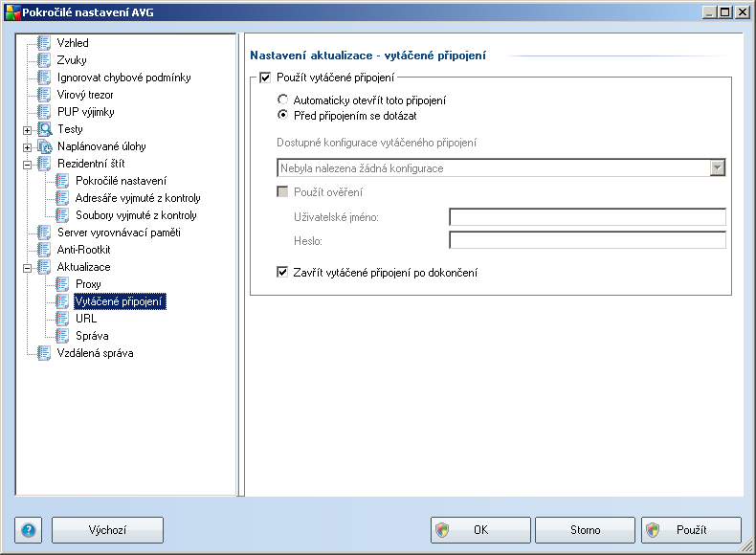Open Vzdálená správa settings
This screenshot has width=756, height=555.
coord(96,353)
